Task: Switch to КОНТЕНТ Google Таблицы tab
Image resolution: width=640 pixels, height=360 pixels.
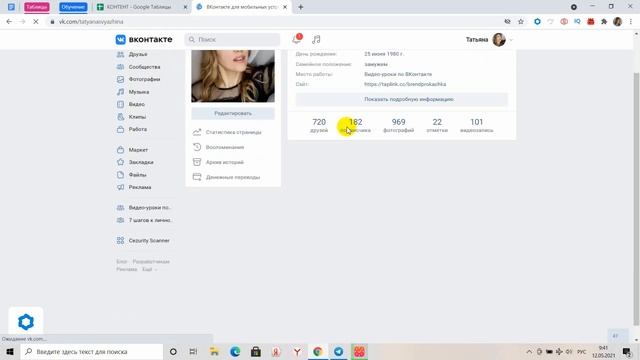Action: 139,7
